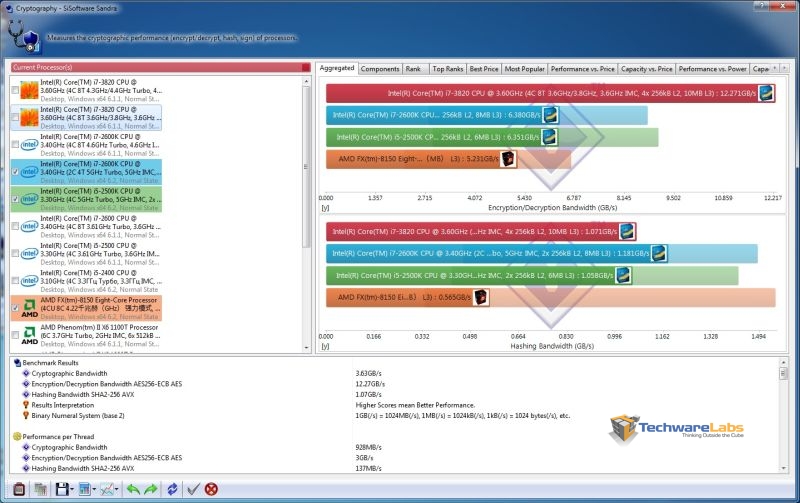Click the copy results icon in bottom toolbar
Image resolution: width=800 pixels, height=503 pixels.
[41, 489]
